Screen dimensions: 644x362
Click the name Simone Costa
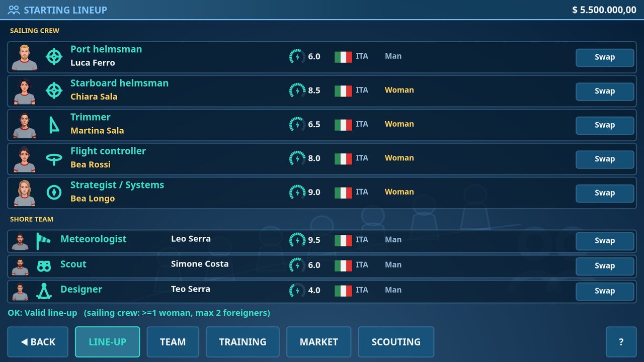coord(200,264)
